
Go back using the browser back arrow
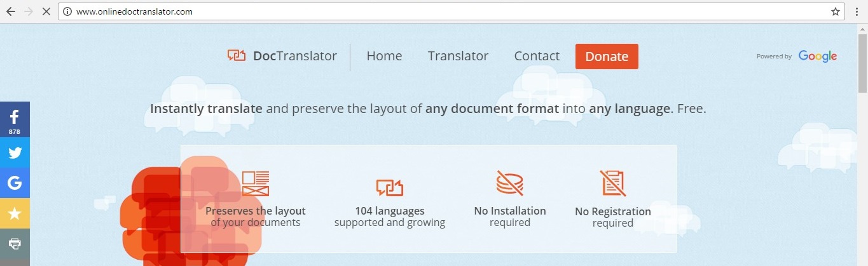pyautogui.click(x=11, y=11)
